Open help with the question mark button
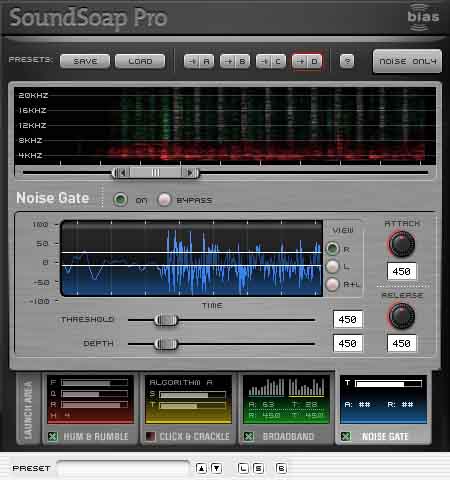Image resolution: width=450 pixels, height=480 pixels. (x=347, y=61)
